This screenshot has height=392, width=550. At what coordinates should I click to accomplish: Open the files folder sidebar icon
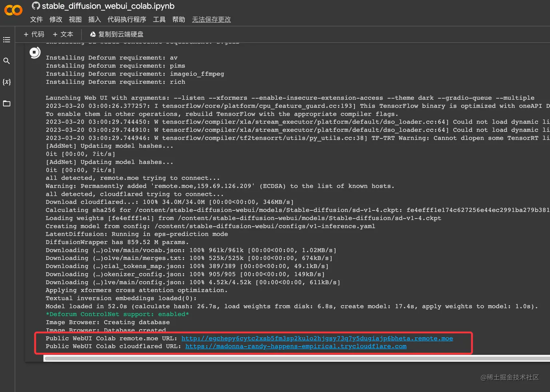click(7, 103)
